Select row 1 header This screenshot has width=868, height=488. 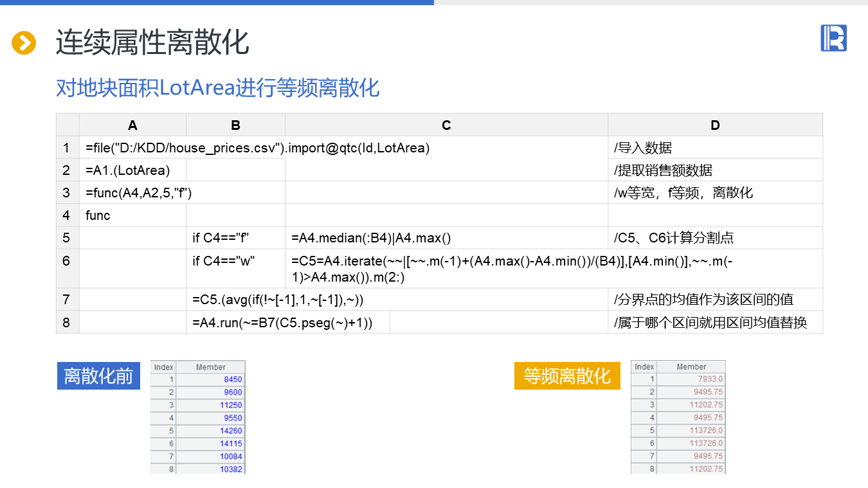(x=67, y=148)
